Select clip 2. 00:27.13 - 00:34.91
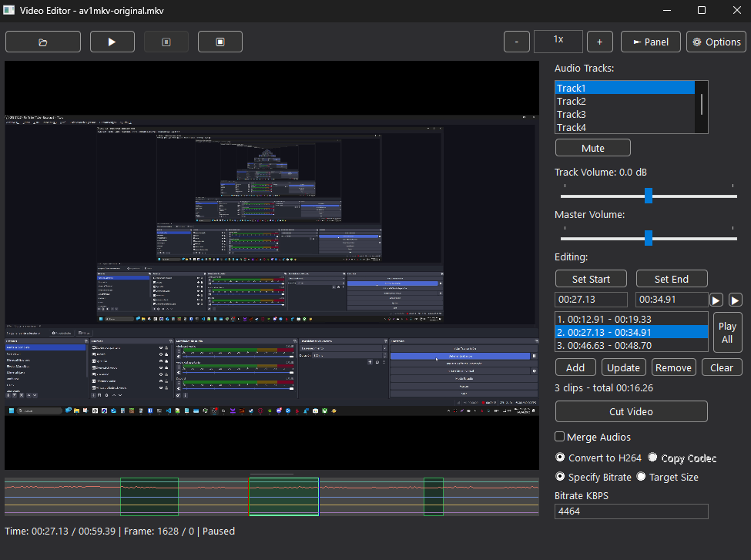 [x=632, y=332]
